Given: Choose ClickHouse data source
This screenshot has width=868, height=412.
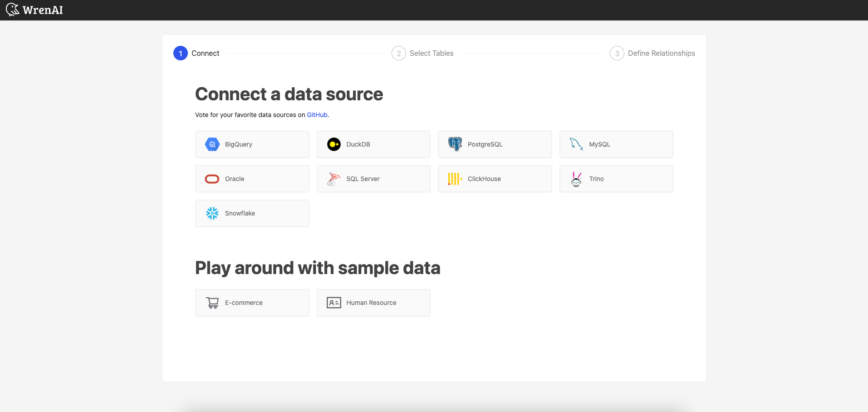Looking at the screenshot, I should pyautogui.click(x=495, y=179).
